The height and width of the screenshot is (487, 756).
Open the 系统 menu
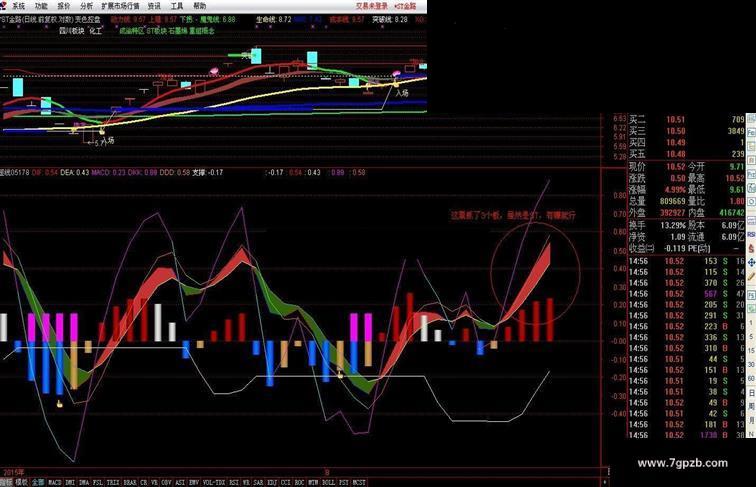pyautogui.click(x=18, y=6)
